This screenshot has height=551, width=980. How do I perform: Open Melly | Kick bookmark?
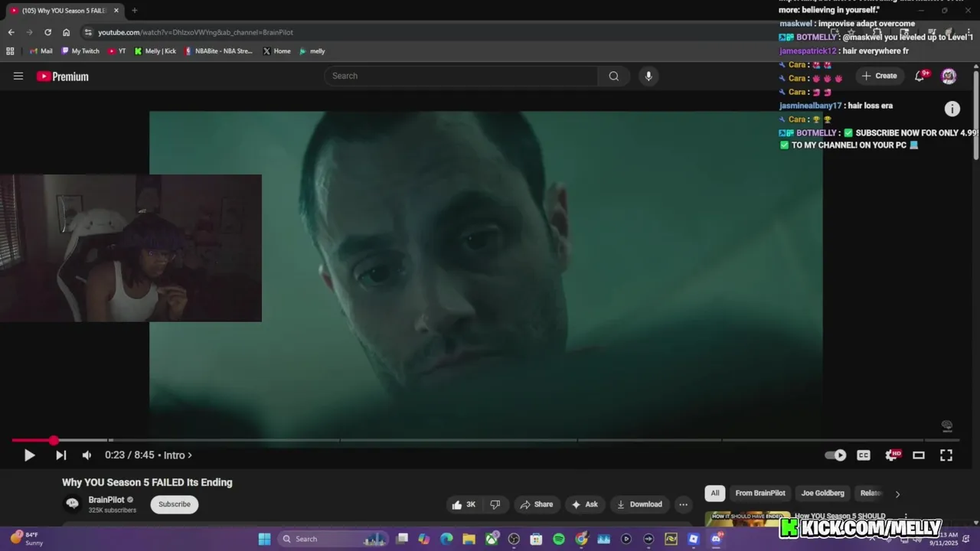tap(155, 51)
